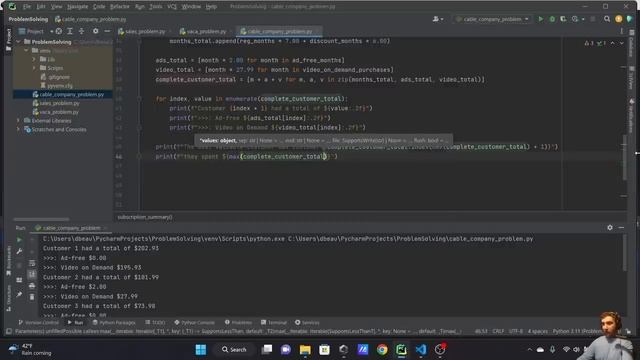Open the TODO tool window

click(155, 322)
